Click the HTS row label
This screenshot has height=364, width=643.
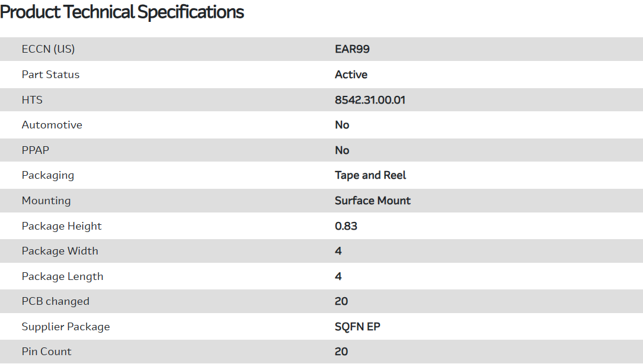[x=32, y=100]
